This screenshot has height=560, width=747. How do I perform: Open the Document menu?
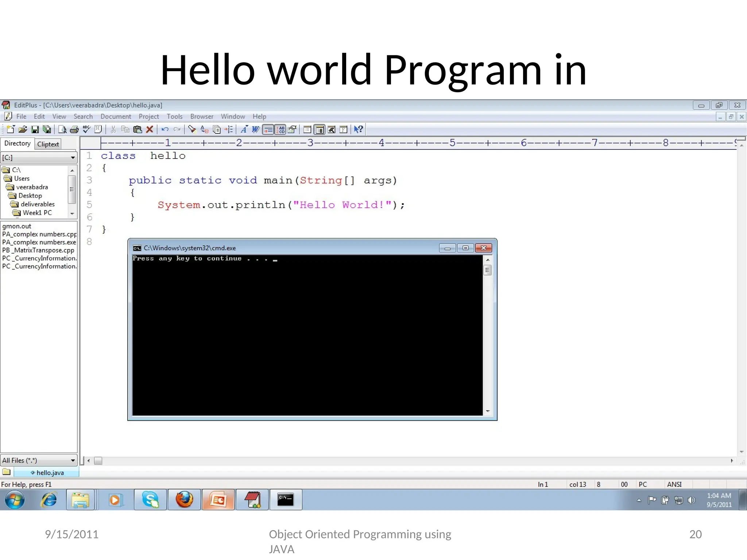(116, 117)
